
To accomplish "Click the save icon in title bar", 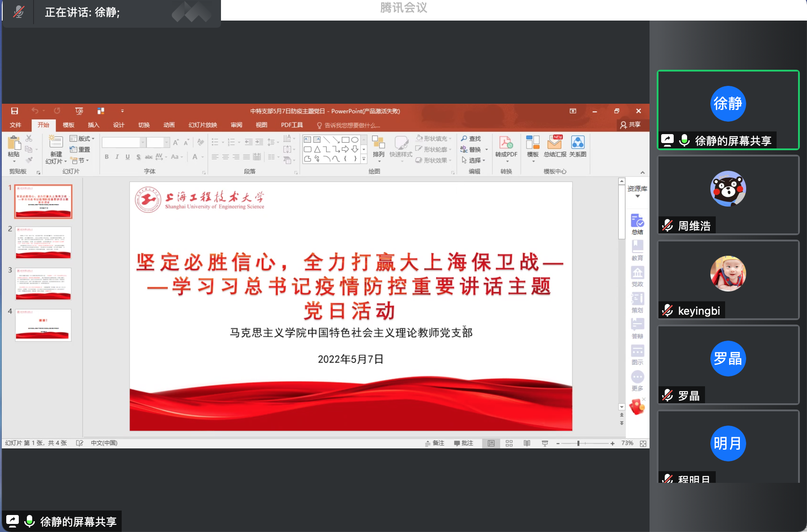I will [14, 111].
